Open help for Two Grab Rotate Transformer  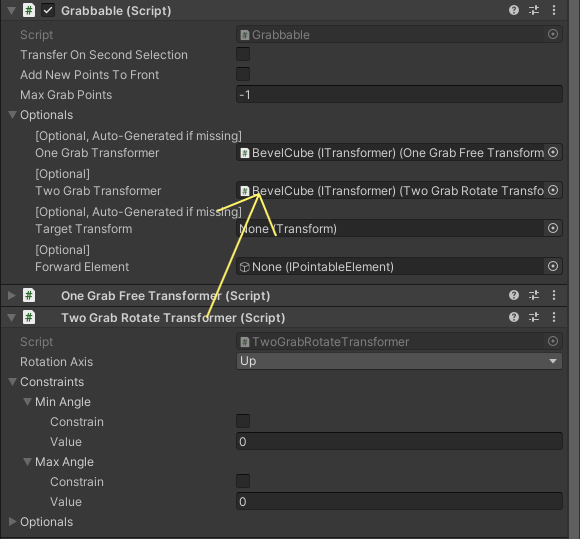pos(514,317)
